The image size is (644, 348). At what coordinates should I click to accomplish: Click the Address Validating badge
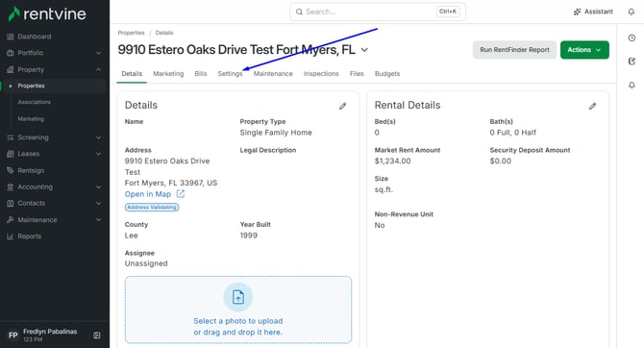coord(152,207)
